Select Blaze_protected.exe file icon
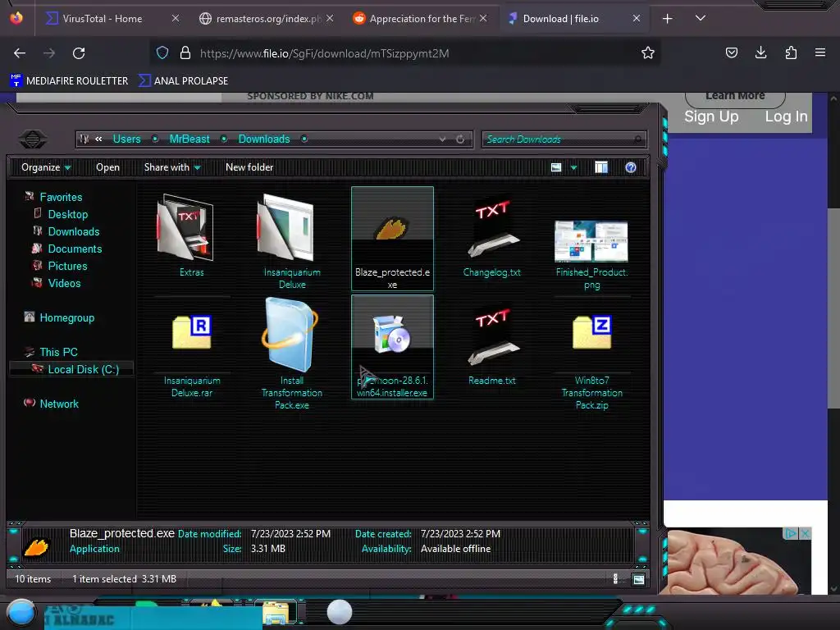The height and width of the screenshot is (630, 840). point(392,228)
